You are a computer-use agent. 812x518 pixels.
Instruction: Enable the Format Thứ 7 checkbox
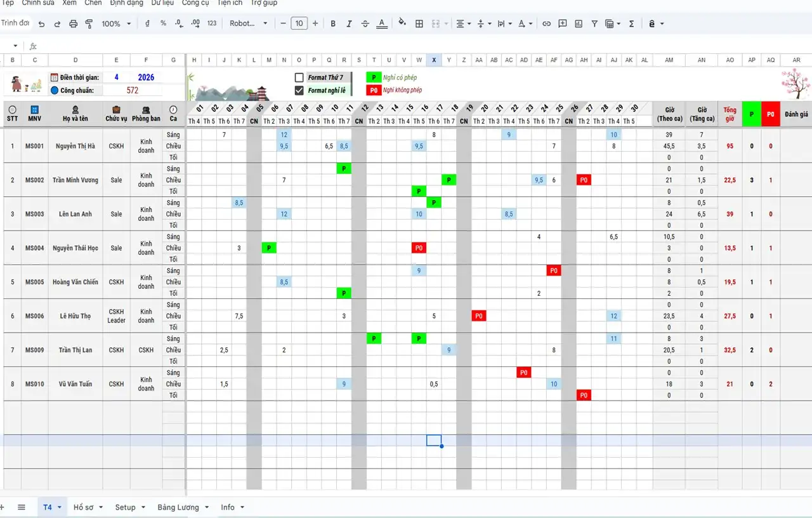(x=299, y=77)
